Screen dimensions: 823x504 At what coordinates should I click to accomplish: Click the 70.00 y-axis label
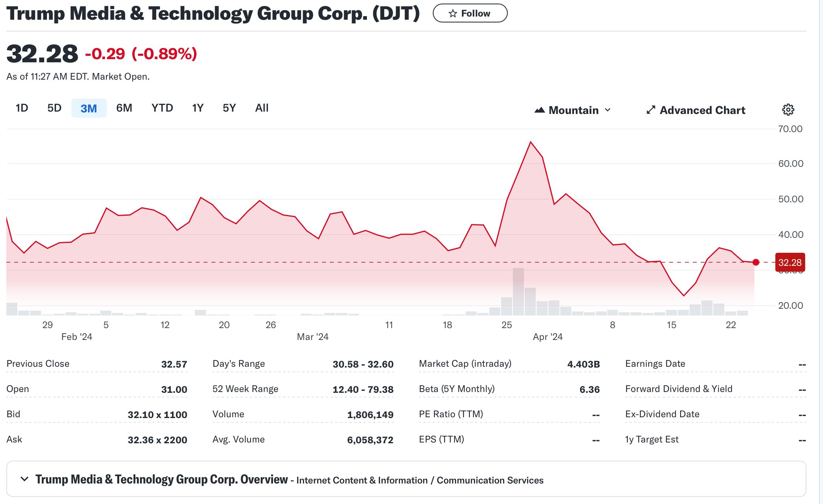(x=790, y=129)
